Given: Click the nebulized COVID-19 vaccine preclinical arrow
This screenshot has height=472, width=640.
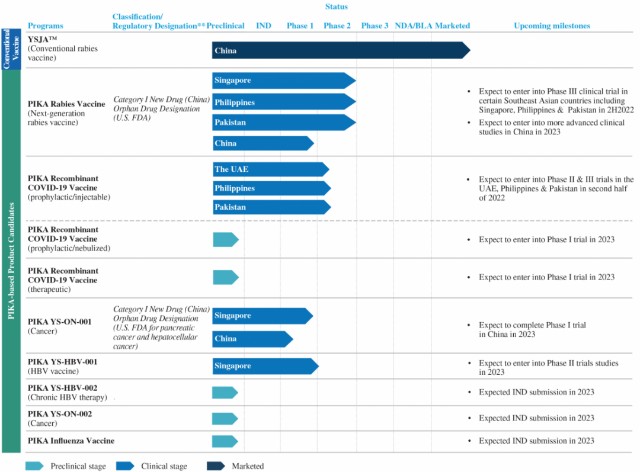Looking at the screenshot, I should click(x=225, y=240).
